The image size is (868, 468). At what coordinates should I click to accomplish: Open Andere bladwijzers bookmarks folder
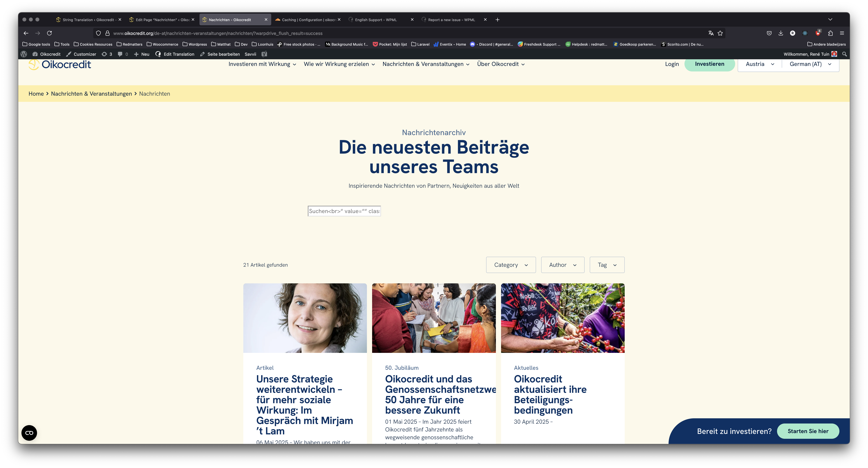pos(827,44)
